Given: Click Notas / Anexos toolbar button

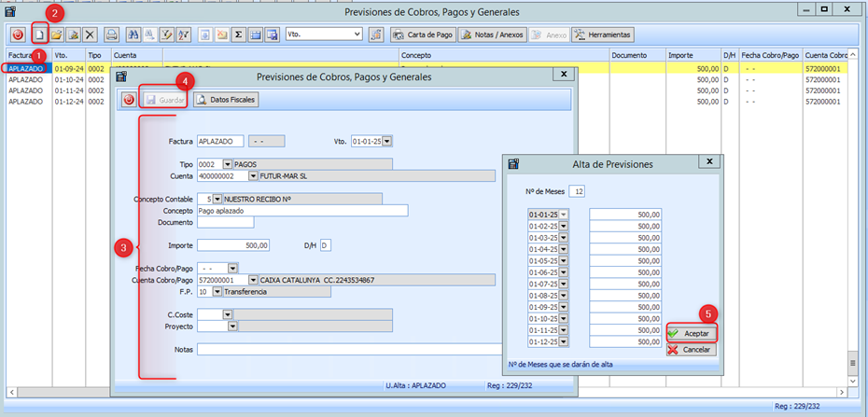Looking at the screenshot, I should pos(493,35).
